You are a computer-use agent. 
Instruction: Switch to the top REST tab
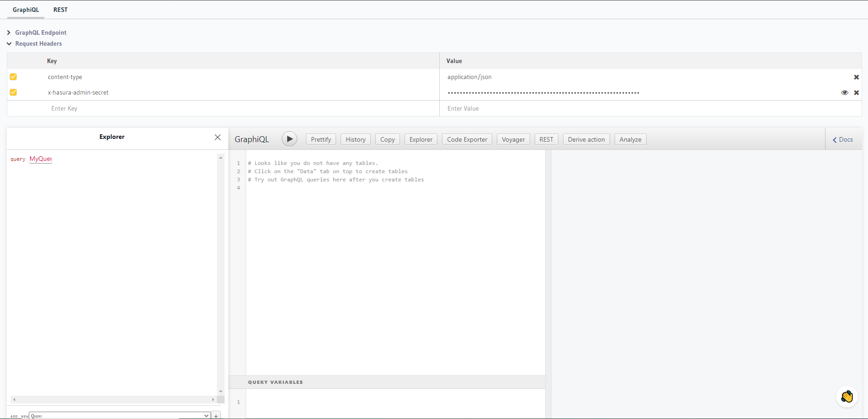[x=60, y=10]
